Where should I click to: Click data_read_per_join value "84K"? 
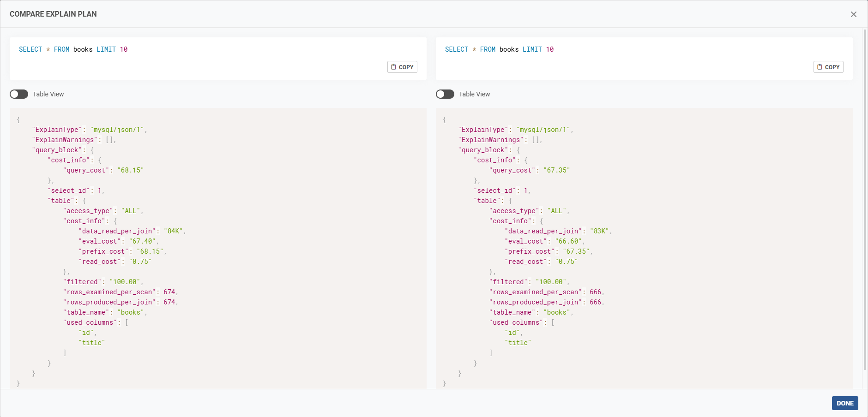pyautogui.click(x=174, y=231)
